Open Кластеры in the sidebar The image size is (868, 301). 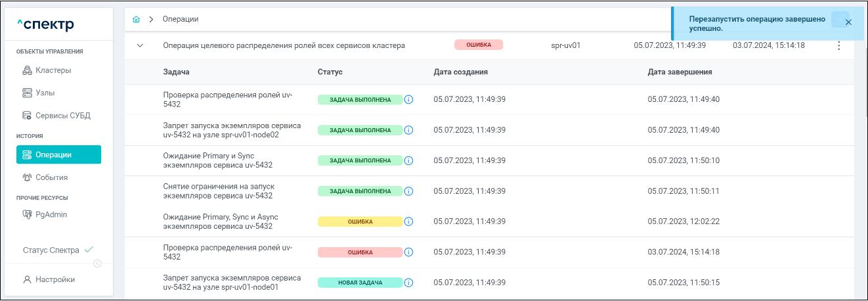[x=53, y=70]
